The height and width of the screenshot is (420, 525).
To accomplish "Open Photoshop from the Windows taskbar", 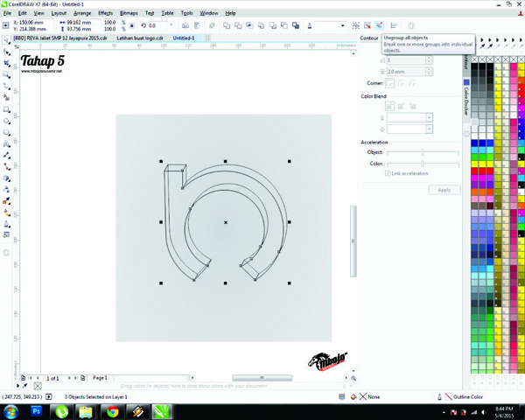I will tap(37, 409).
